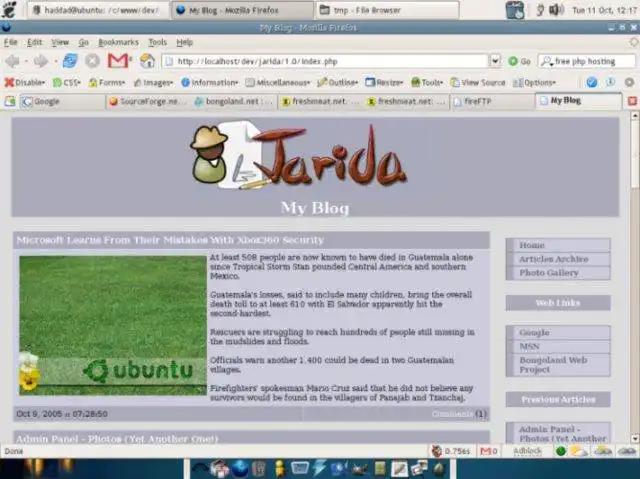Click Adblock in the status bar

(527, 451)
